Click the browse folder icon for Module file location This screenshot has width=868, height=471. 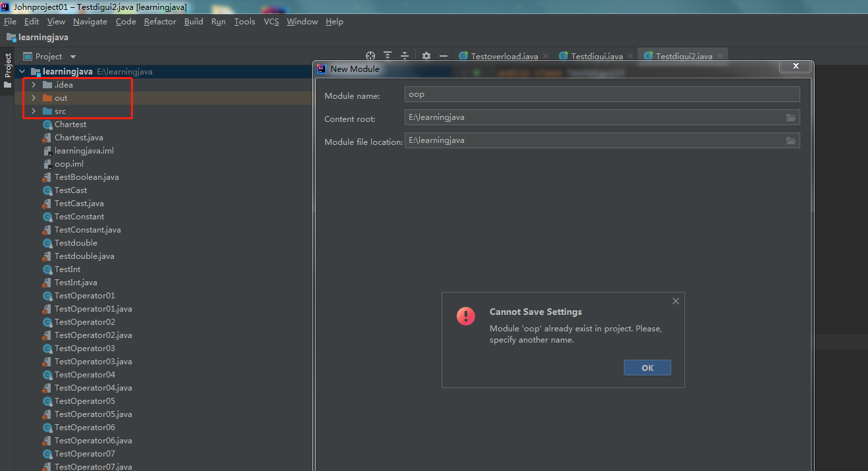tap(791, 140)
